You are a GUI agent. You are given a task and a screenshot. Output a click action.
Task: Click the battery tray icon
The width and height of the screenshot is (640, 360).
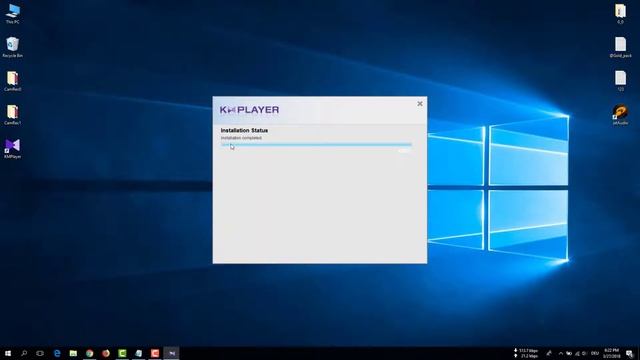(569, 353)
